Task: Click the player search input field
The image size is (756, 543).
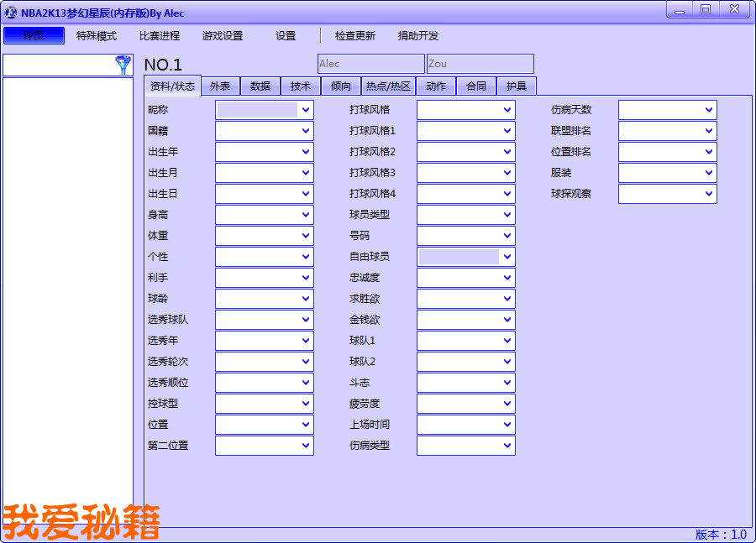Action: [59, 65]
